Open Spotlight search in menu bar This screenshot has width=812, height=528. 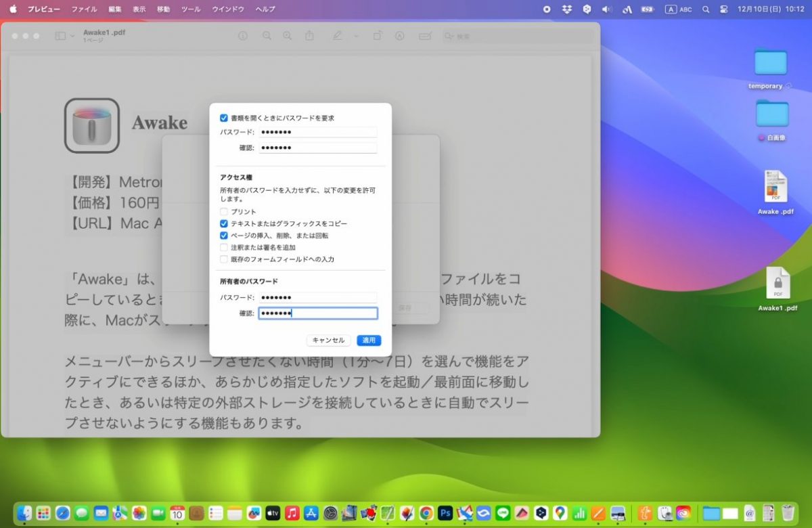[706, 9]
